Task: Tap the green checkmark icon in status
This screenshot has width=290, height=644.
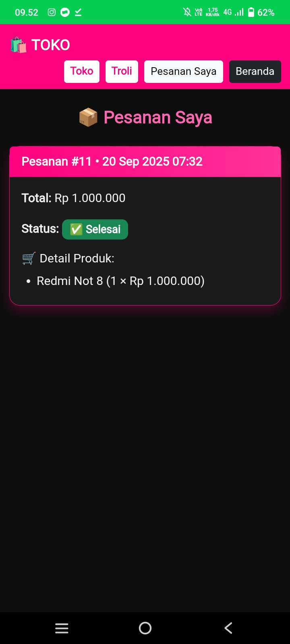Action: pyautogui.click(x=76, y=229)
